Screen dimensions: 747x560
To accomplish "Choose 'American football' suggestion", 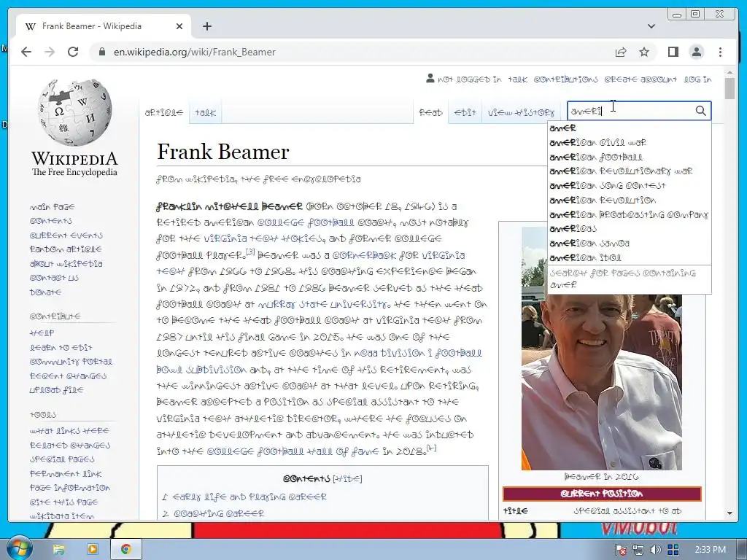I will (x=630, y=157).
